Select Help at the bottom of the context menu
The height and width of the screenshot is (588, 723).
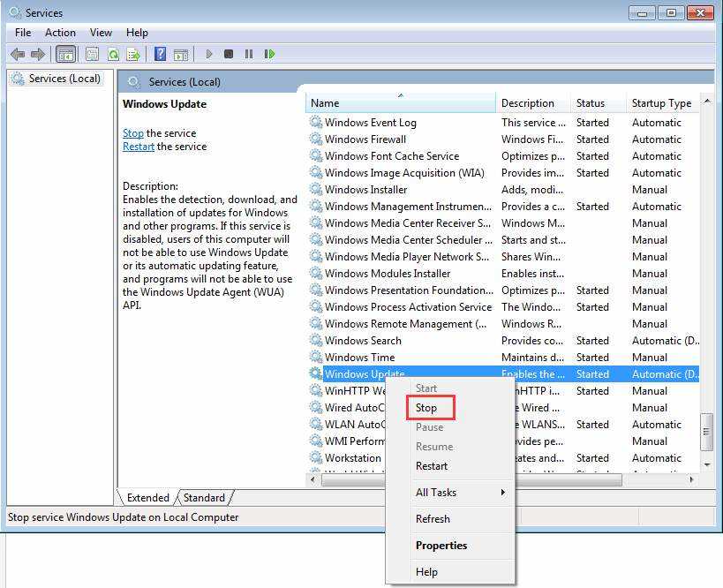[x=426, y=572]
